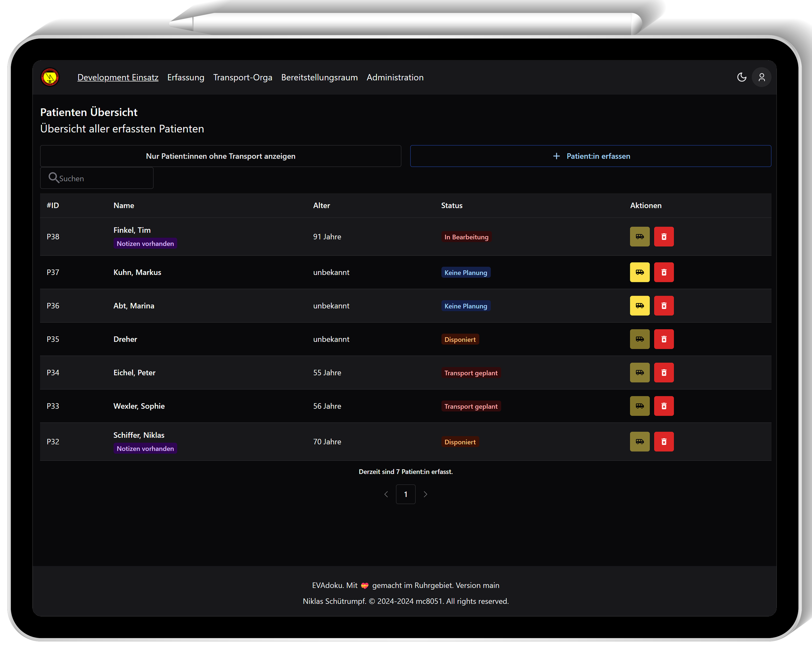Select patient ID P36
Image resolution: width=812 pixels, height=648 pixels.
pyautogui.click(x=53, y=306)
